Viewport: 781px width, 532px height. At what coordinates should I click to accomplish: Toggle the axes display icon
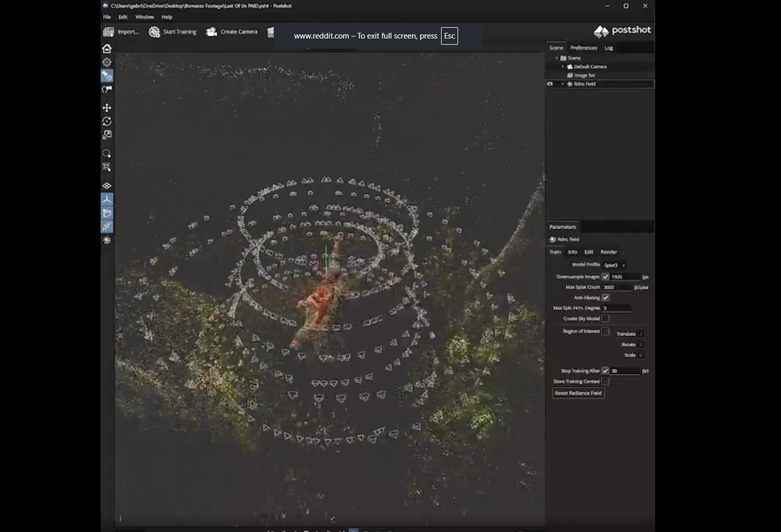click(107, 199)
